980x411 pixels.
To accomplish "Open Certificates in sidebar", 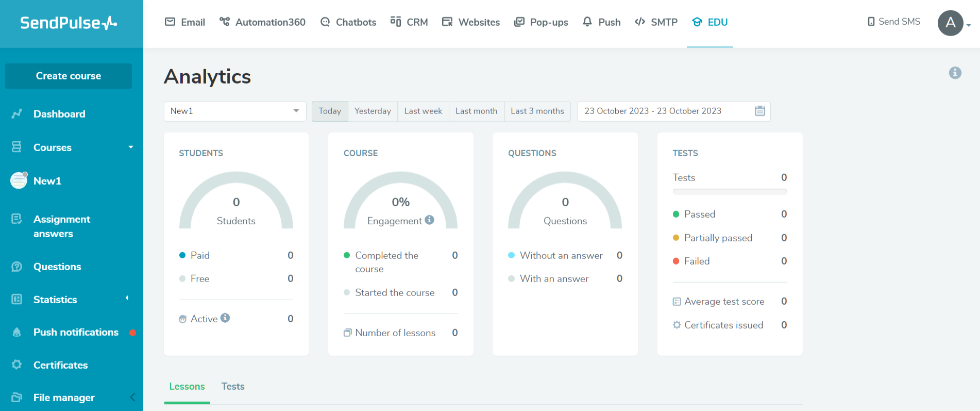I will [x=60, y=365].
